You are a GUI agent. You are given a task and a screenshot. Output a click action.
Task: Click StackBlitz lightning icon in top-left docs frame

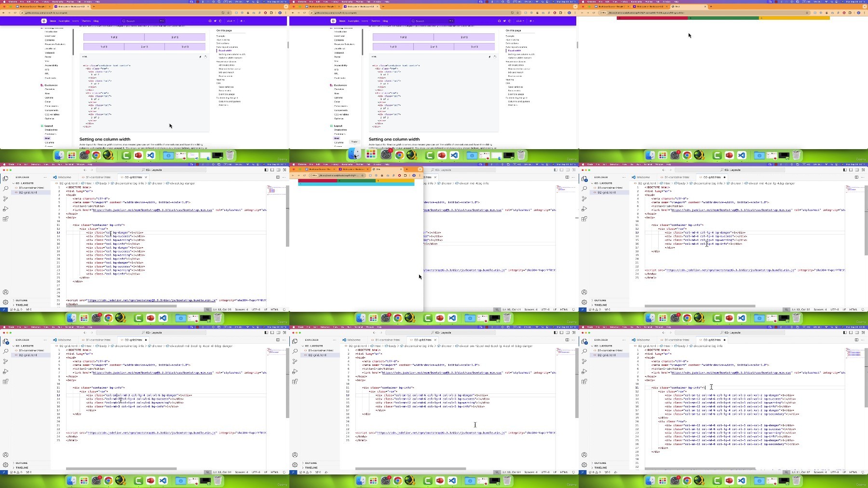pos(200,56)
